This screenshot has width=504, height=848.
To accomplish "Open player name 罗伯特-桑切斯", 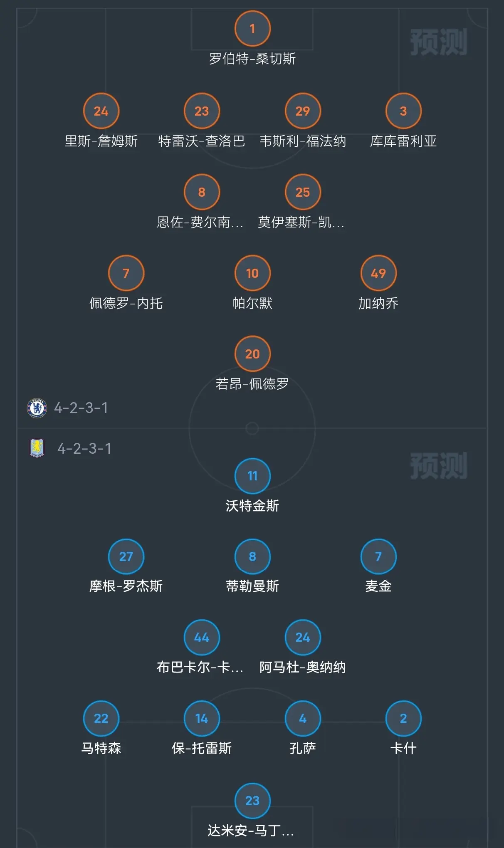I will tap(252, 59).
